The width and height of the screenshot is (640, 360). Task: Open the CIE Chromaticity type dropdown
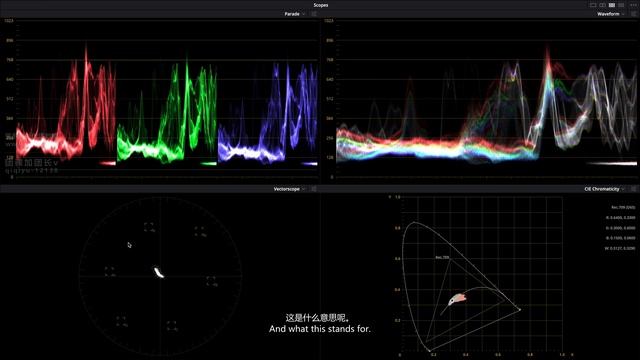604,189
